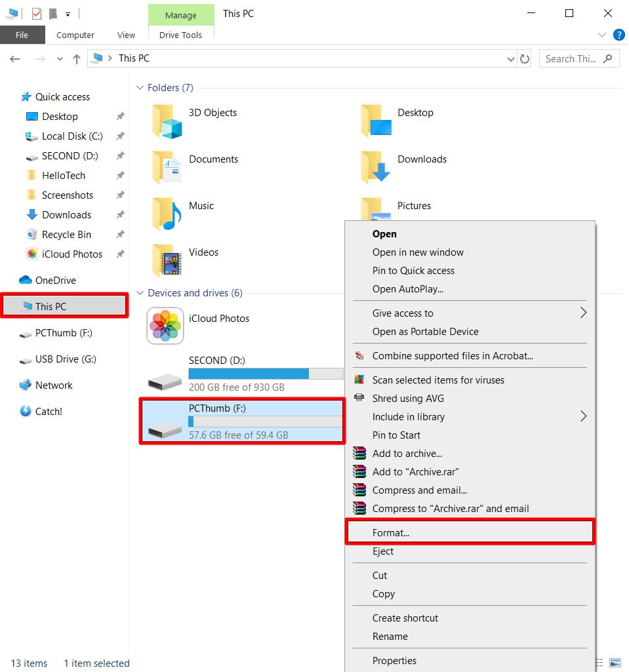629x672 pixels.
Task: Choose Format... from the context menu
Action: click(391, 533)
